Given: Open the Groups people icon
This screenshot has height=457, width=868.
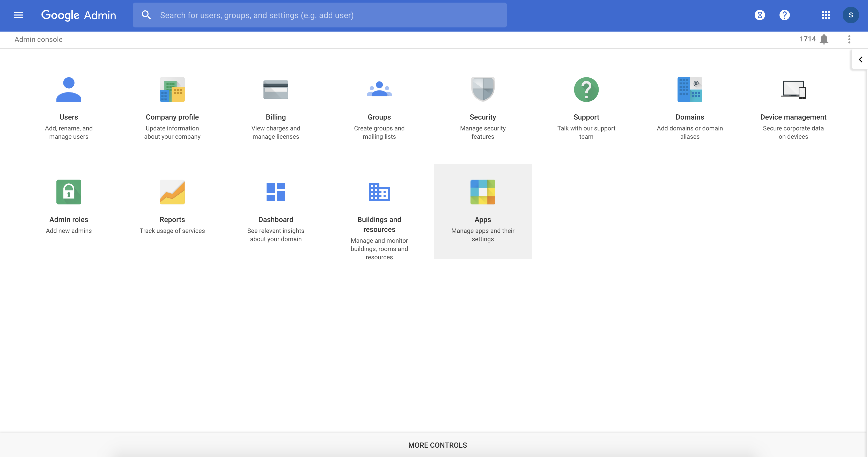Looking at the screenshot, I should point(379,90).
